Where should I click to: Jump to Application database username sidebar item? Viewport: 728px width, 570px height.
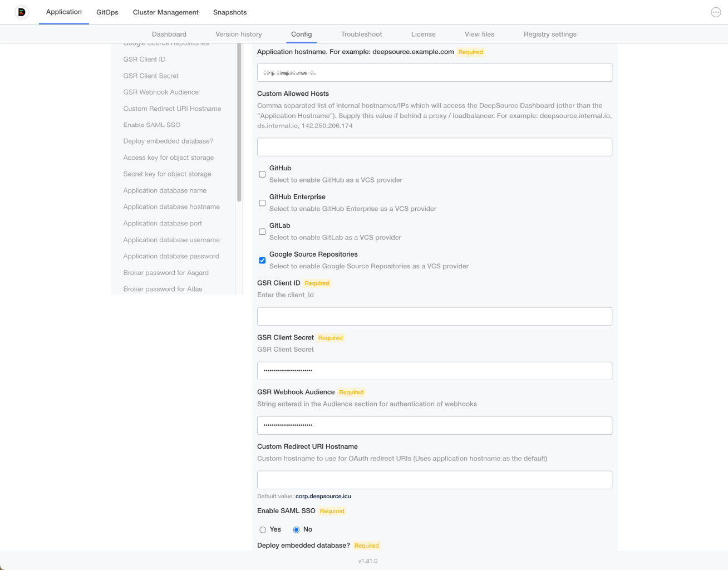(x=171, y=240)
